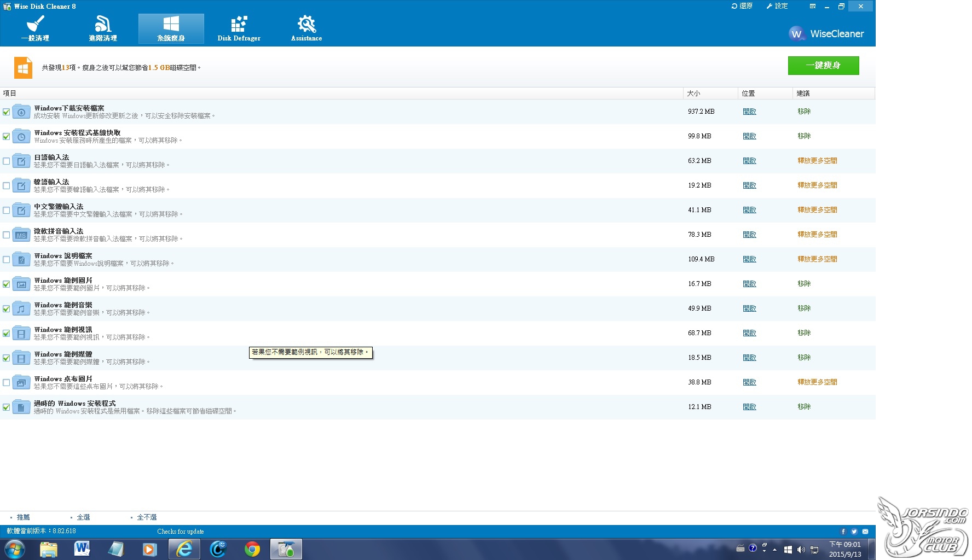Click the 全不選 deselect all link
This screenshot has height=560, width=972.
[147, 517]
